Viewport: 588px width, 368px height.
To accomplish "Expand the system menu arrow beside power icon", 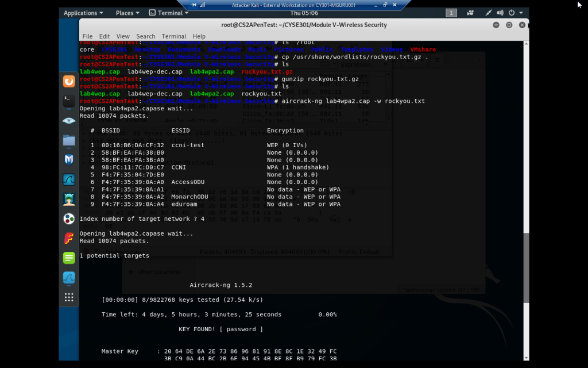I will [521, 13].
